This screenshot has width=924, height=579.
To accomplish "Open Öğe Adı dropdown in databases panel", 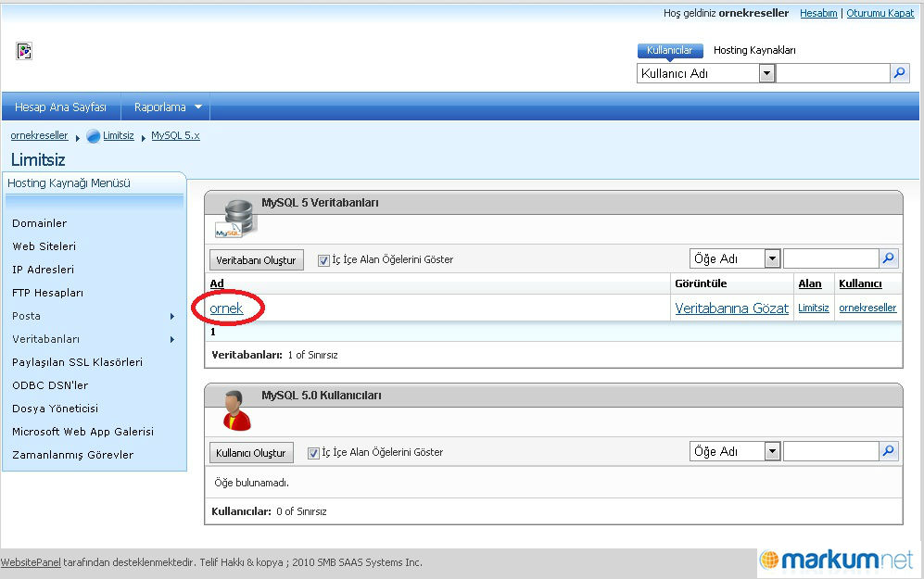I will click(x=772, y=258).
